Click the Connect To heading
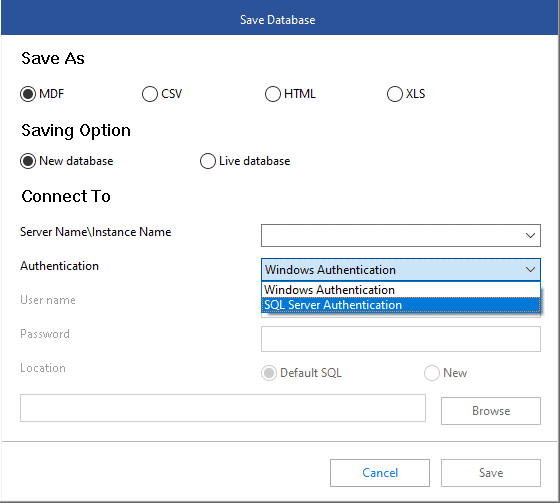560x504 pixels. 66,196
